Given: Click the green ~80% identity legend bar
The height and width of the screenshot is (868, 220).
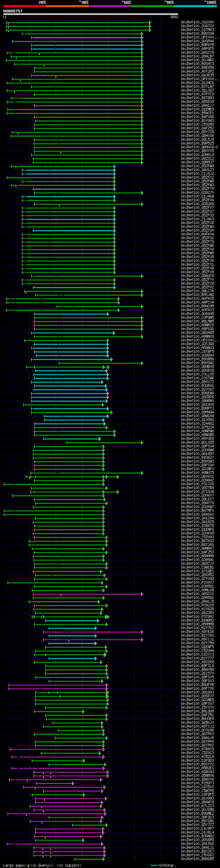Looking at the screenshot, I should click(152, 6).
